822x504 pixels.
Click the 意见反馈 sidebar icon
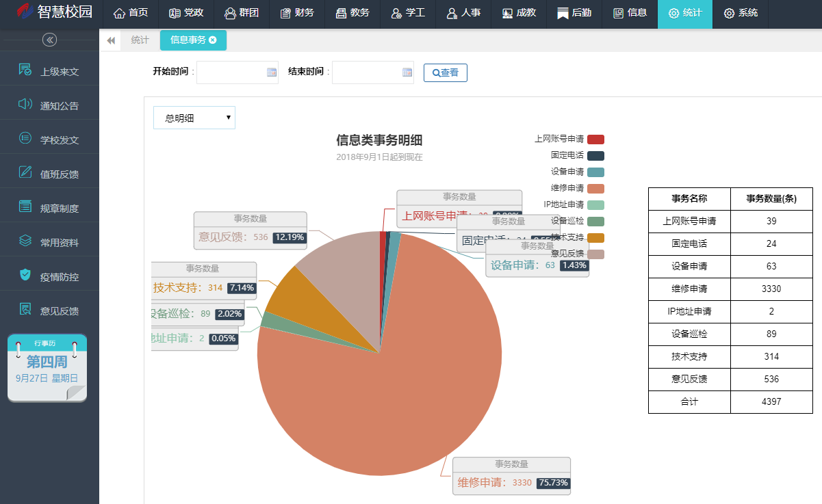coord(25,309)
